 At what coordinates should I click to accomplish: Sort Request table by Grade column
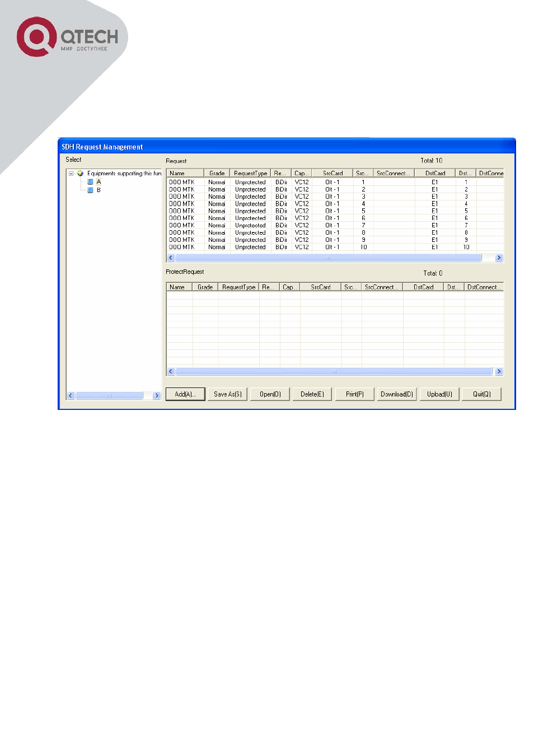coord(217,174)
